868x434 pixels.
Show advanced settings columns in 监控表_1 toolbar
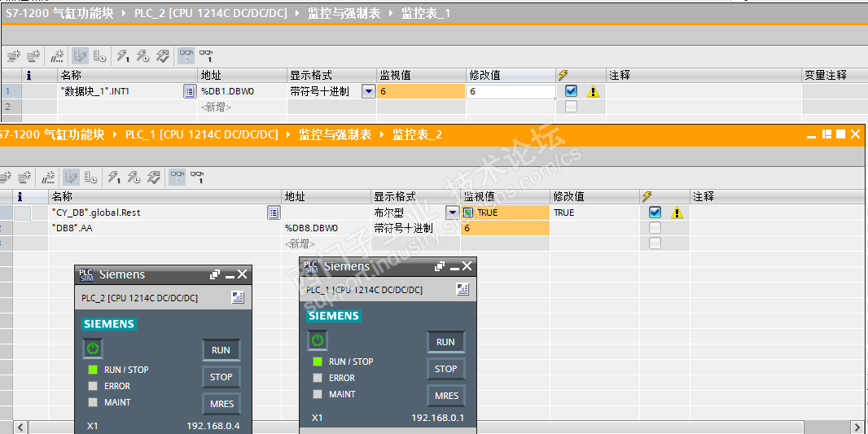[x=99, y=56]
